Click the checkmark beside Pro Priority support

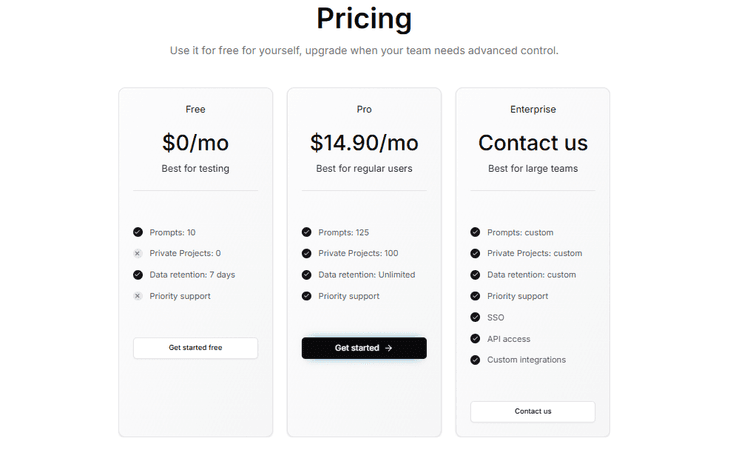tap(307, 296)
